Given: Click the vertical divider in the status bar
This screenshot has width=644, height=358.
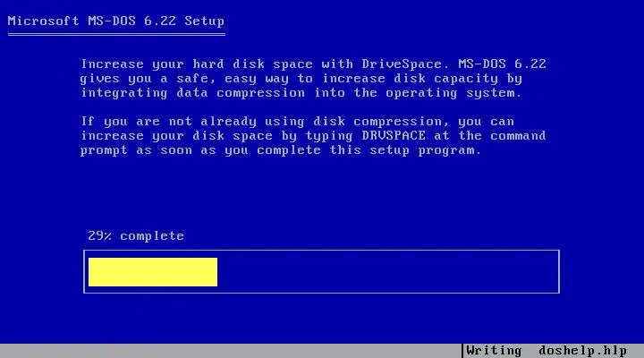Looking at the screenshot, I should [462, 351].
